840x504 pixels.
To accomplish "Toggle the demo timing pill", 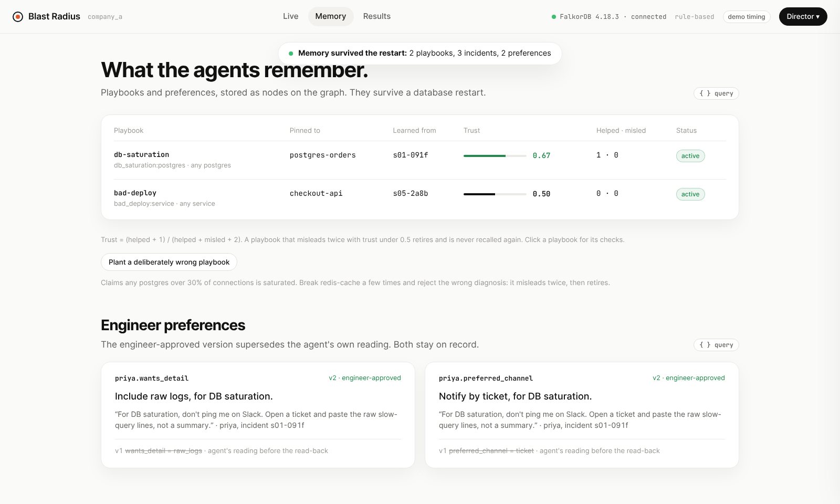I will (747, 17).
